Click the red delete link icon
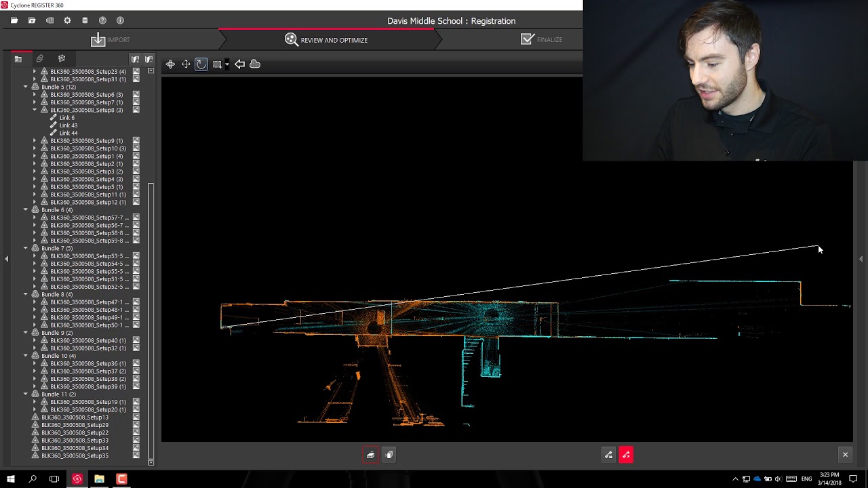The height and width of the screenshot is (488, 868). click(x=626, y=455)
